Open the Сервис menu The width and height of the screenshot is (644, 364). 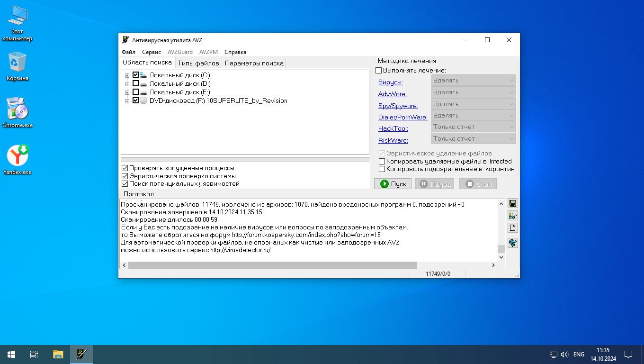[152, 52]
